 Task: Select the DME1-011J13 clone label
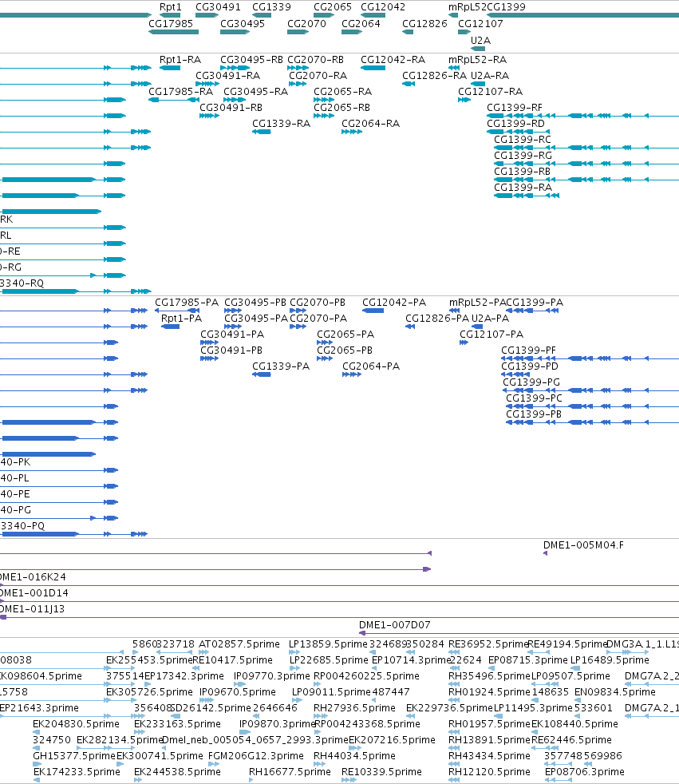(33, 609)
